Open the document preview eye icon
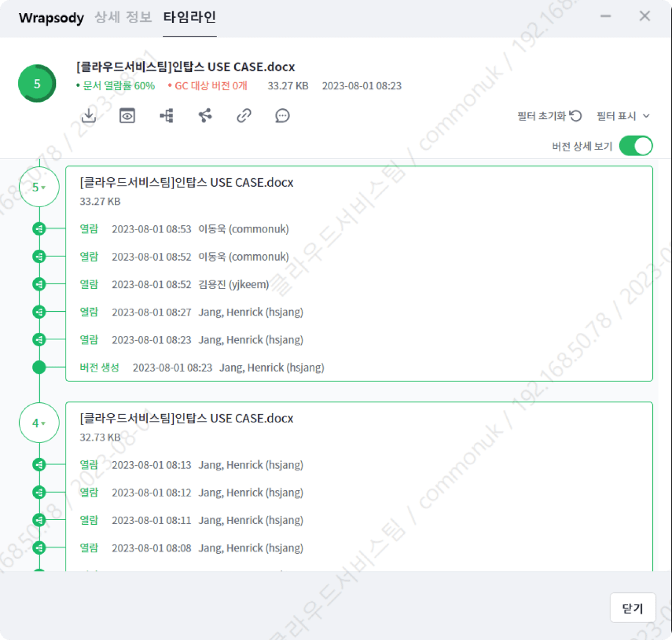This screenshot has height=640, width=672. 127,115
